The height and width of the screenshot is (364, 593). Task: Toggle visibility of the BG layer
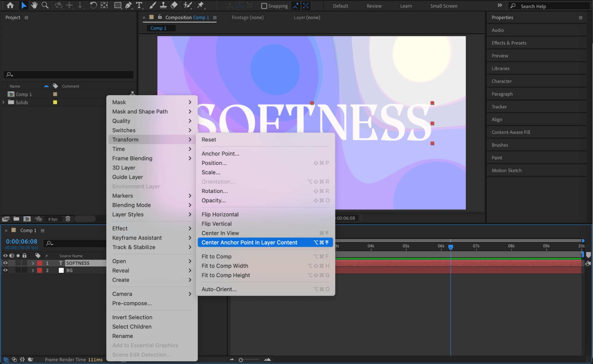pos(5,270)
